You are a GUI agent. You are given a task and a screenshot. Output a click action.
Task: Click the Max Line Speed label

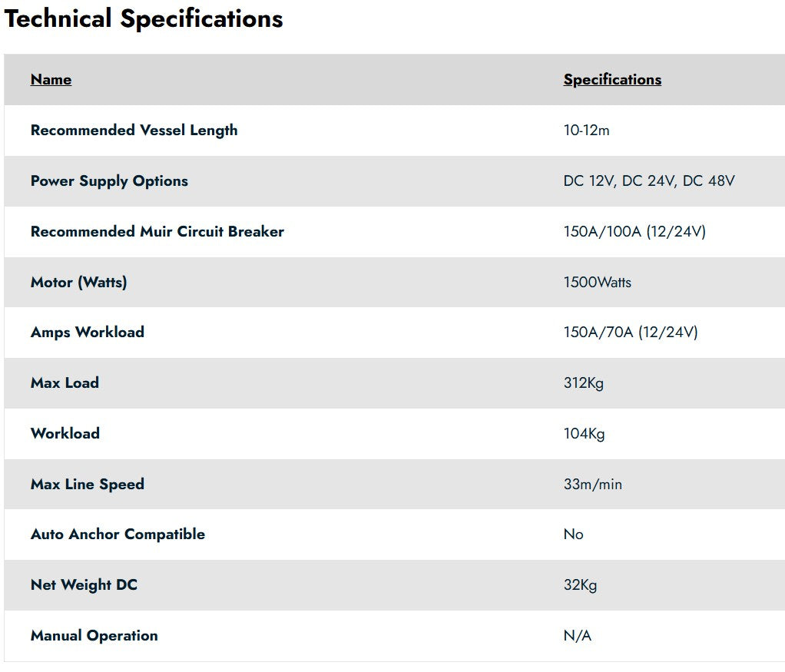pos(87,485)
